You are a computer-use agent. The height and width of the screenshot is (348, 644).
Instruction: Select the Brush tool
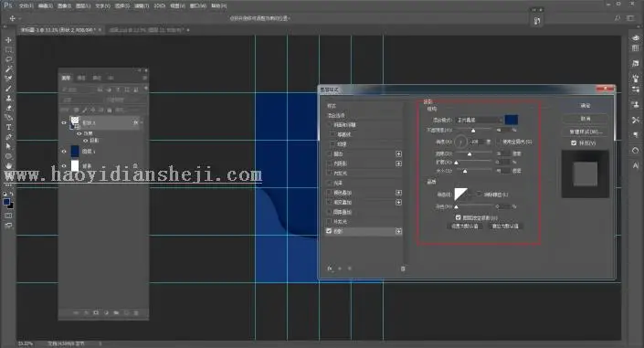click(x=8, y=89)
